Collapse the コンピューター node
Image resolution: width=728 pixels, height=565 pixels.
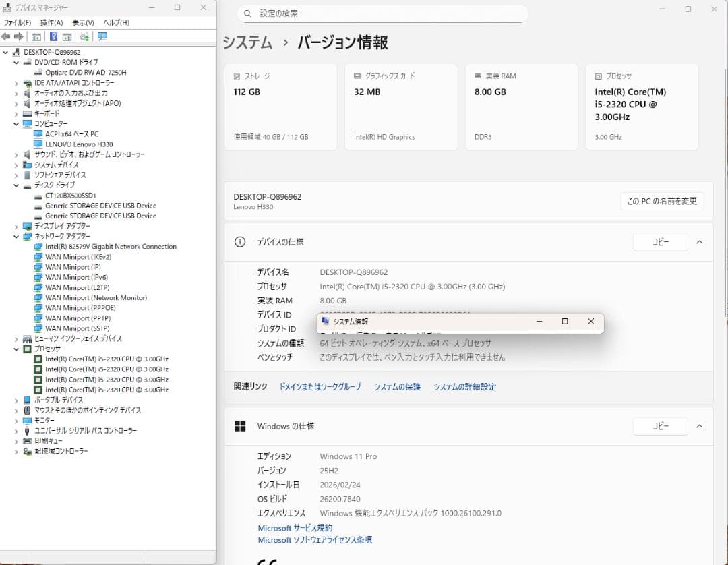pos(16,124)
